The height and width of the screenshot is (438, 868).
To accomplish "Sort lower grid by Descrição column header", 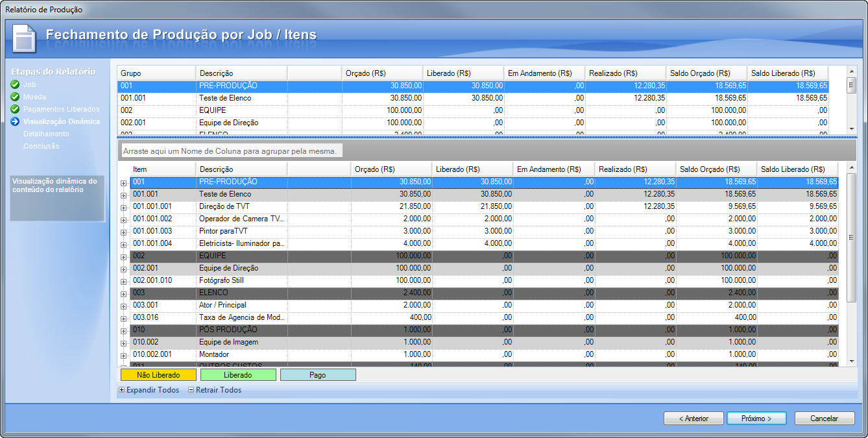I will point(241,169).
